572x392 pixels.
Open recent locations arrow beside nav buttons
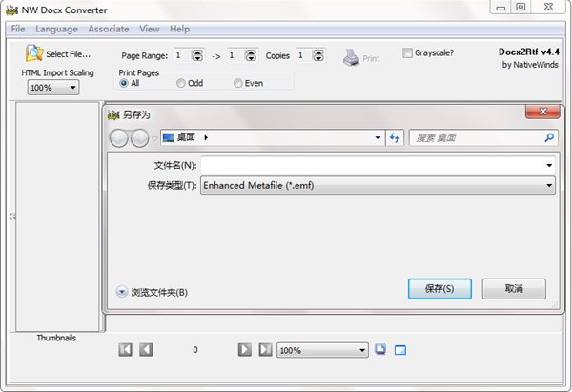(x=154, y=138)
